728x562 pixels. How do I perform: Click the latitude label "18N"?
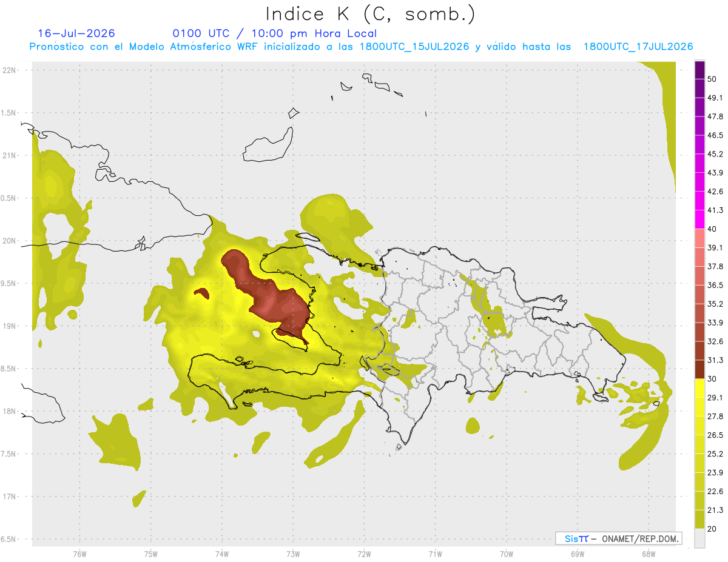[x=9, y=412]
